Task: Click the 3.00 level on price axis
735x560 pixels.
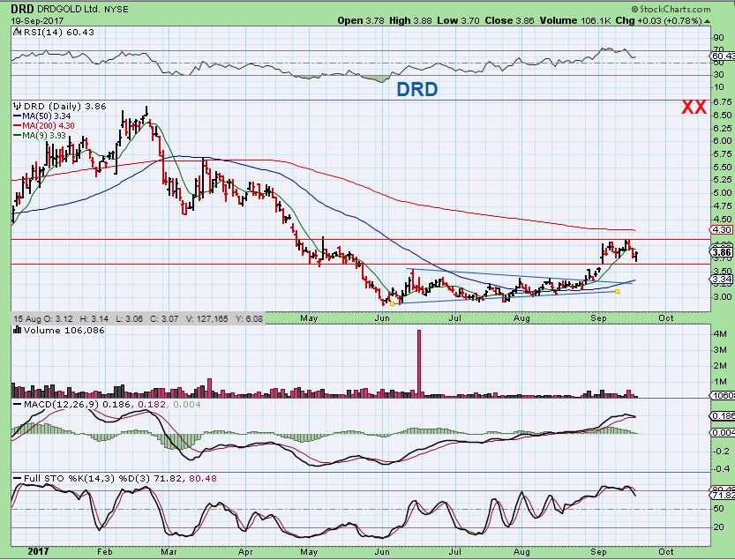Action: pos(723,296)
